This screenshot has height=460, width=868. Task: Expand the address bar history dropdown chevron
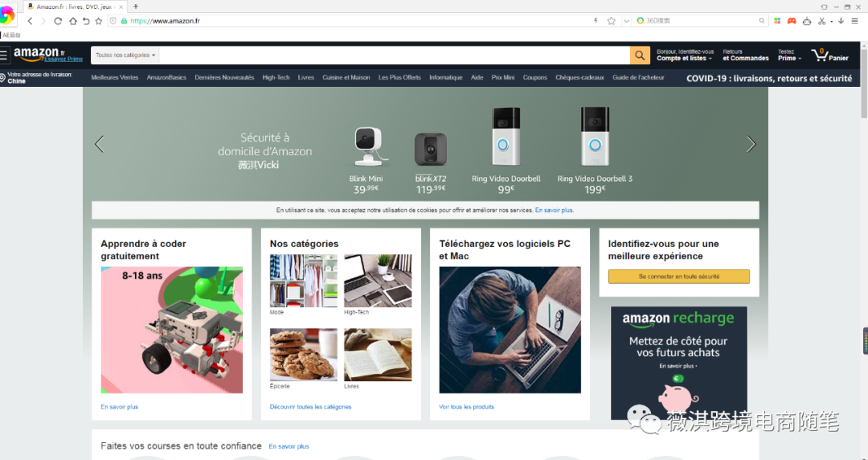tap(626, 21)
